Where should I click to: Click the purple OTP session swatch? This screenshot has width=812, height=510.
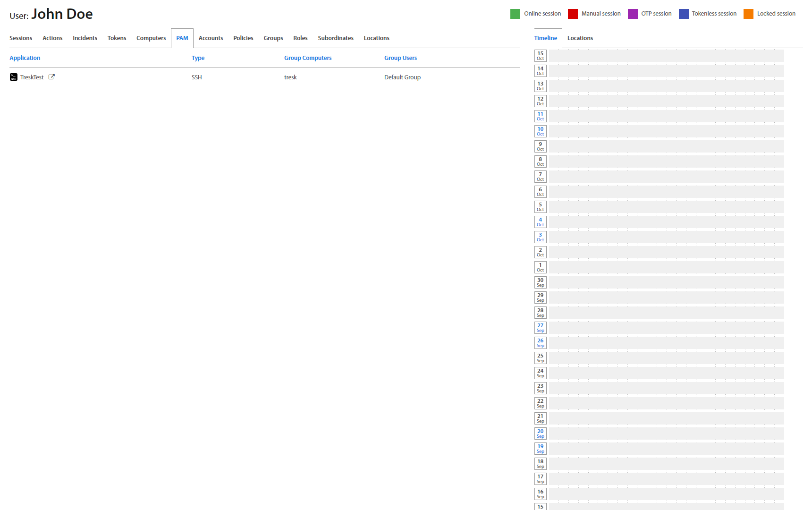click(x=633, y=14)
